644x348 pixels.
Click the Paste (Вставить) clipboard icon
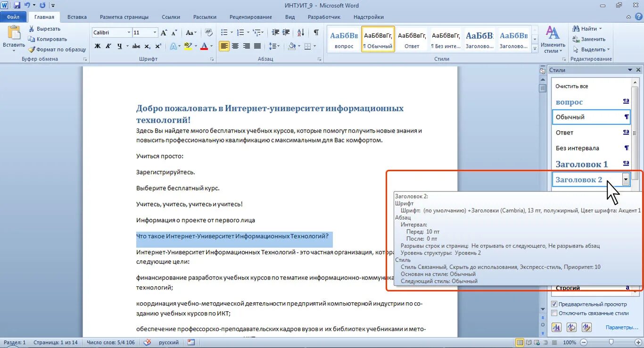pos(14,33)
